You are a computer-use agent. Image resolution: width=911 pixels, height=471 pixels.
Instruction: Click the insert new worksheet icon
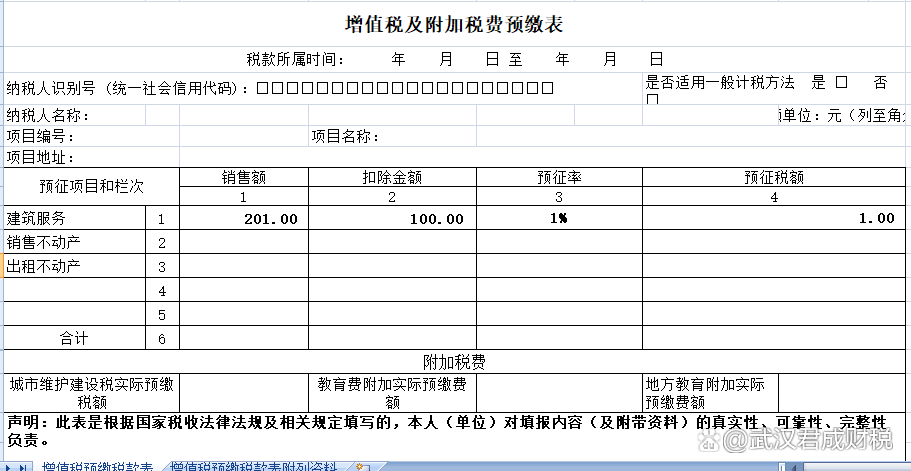point(362,466)
